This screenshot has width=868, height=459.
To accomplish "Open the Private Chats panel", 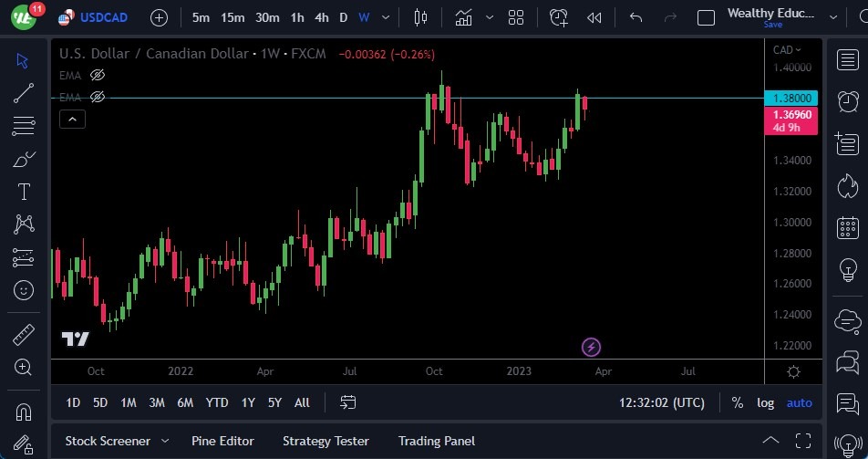I will 848,363.
